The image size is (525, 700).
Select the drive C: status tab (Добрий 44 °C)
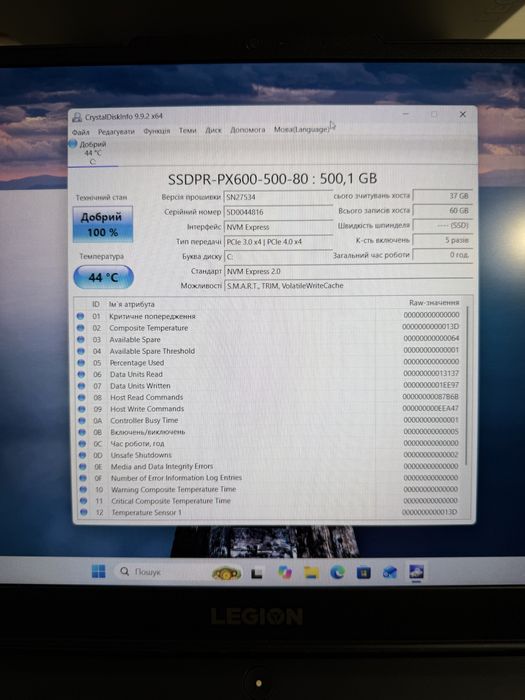point(92,153)
